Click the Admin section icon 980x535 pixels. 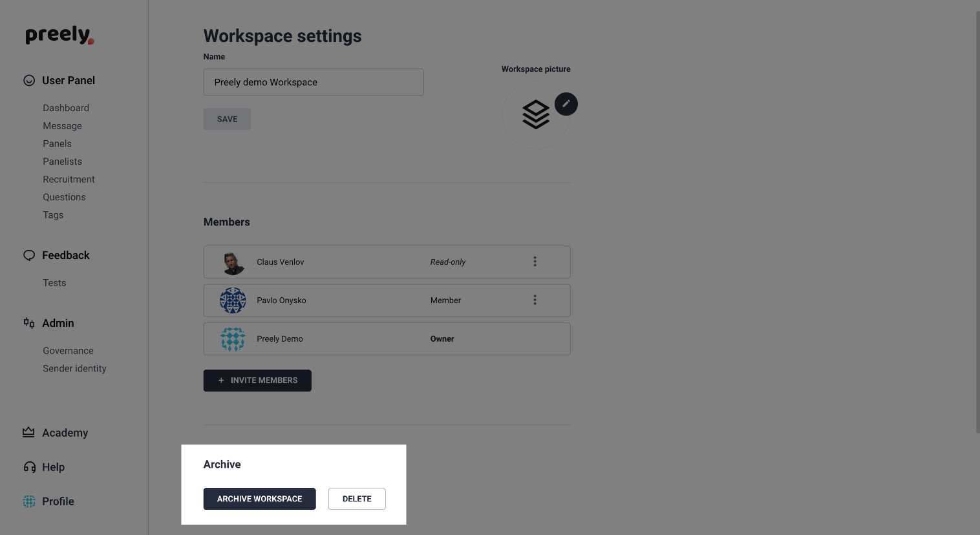pyautogui.click(x=29, y=322)
